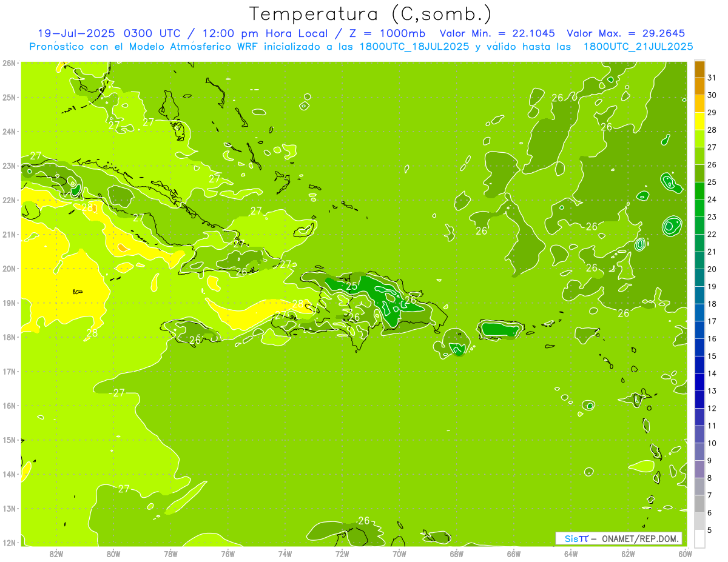Click the latitude axis label "22N"
Image resolution: width=728 pixels, height=562 pixels.
pos(9,200)
